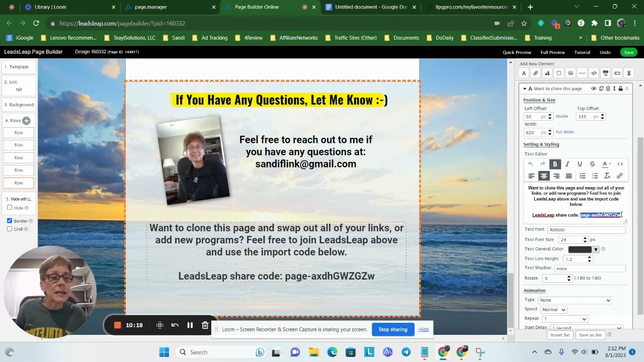Click the 'Middle' offset link
This screenshot has height=362, width=644.
tap(562, 117)
